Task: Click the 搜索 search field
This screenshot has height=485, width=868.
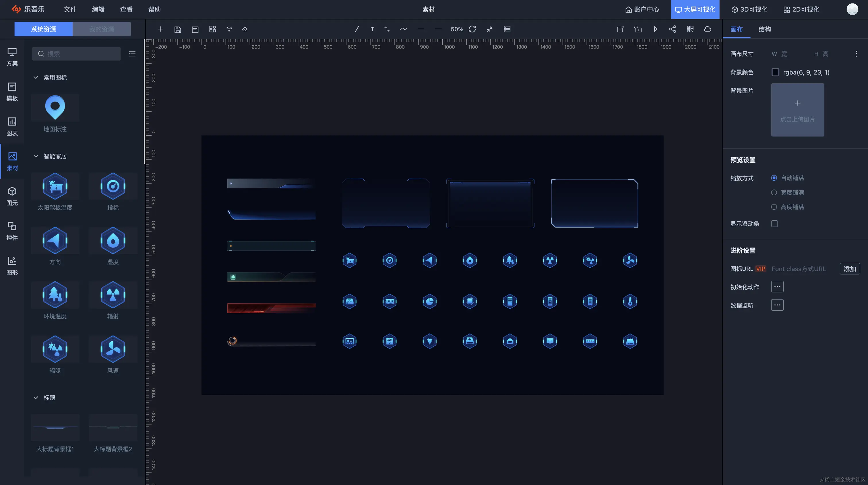Action: pos(81,54)
